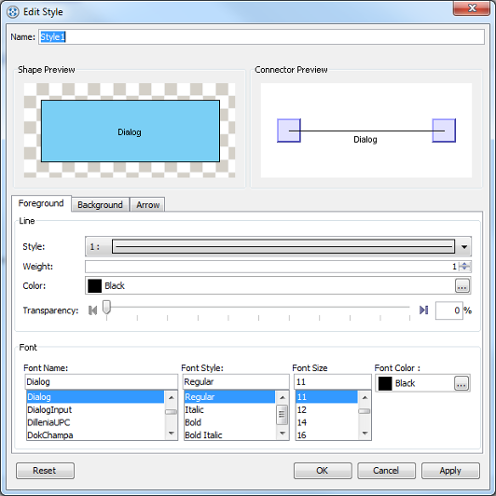Click the Transparency slider handle
Image resolution: width=496 pixels, height=496 pixels.
106,307
